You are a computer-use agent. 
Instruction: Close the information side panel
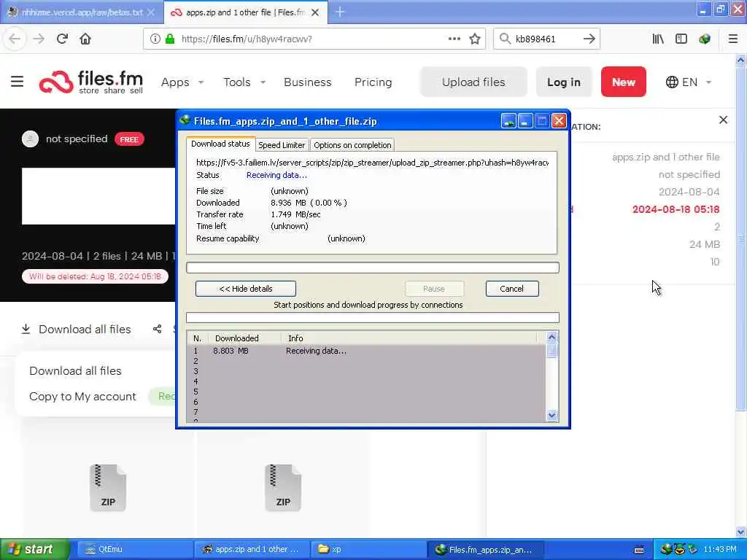[x=723, y=120]
